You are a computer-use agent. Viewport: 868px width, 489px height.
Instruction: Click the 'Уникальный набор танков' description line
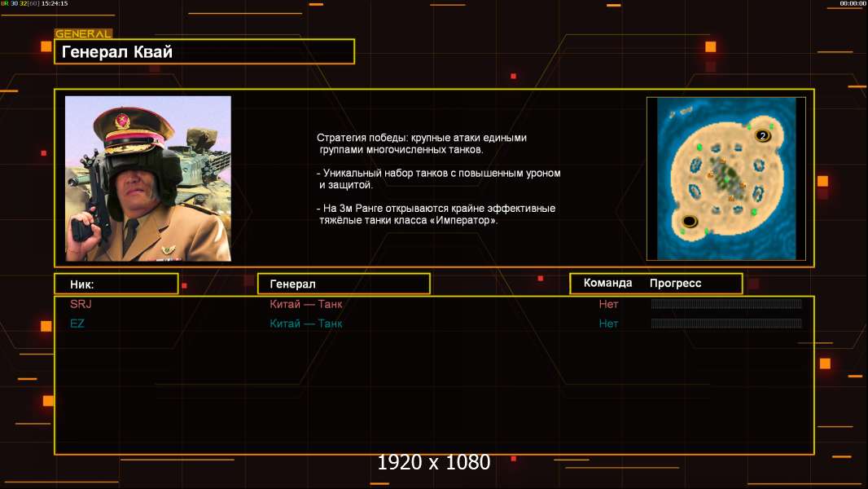(x=438, y=178)
